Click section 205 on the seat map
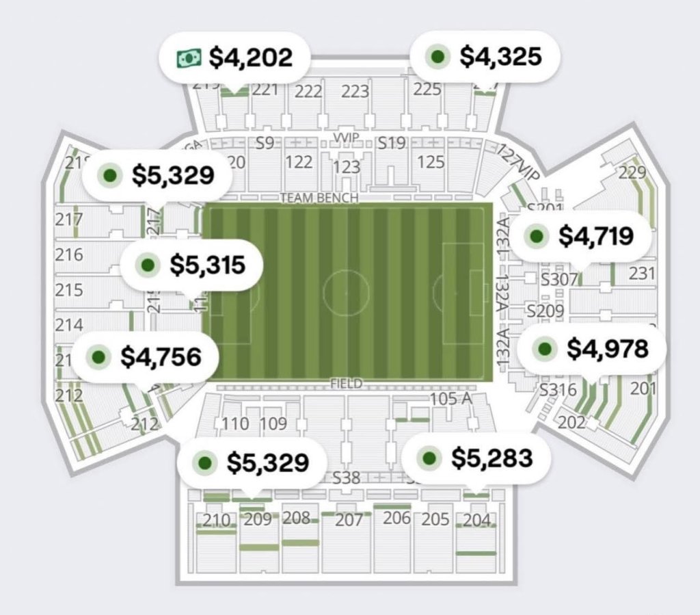This screenshot has height=615, width=700. pyautogui.click(x=435, y=519)
